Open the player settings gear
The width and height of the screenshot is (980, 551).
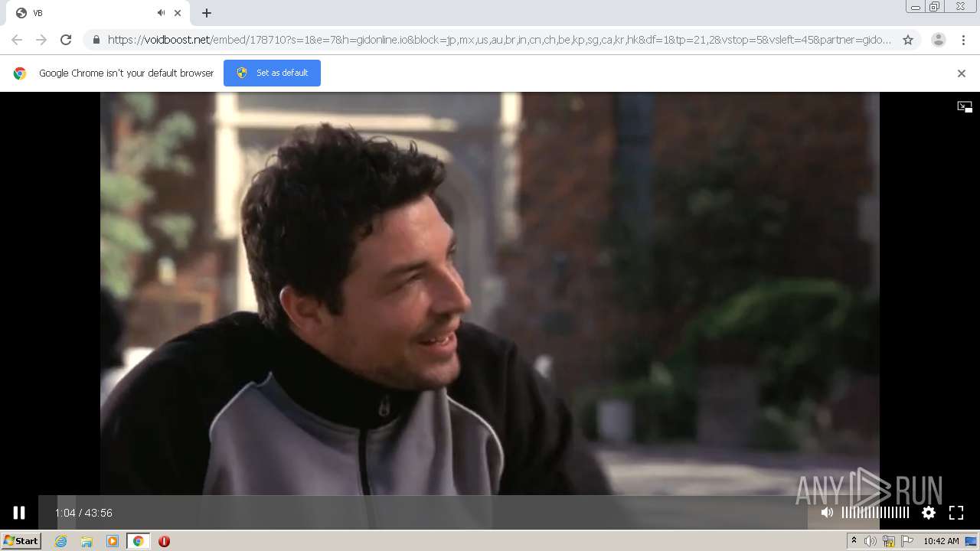pyautogui.click(x=929, y=513)
